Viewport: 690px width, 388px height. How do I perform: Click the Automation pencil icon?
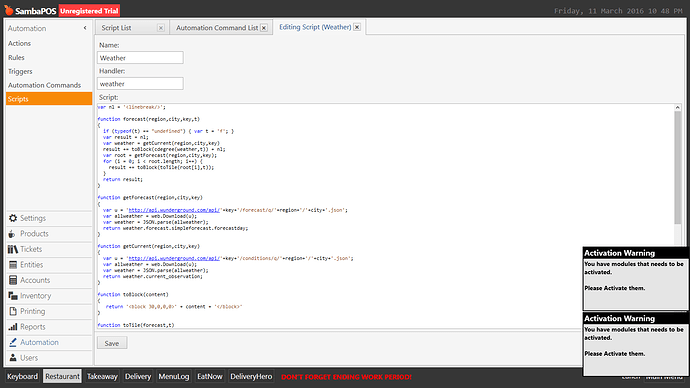tap(13, 342)
